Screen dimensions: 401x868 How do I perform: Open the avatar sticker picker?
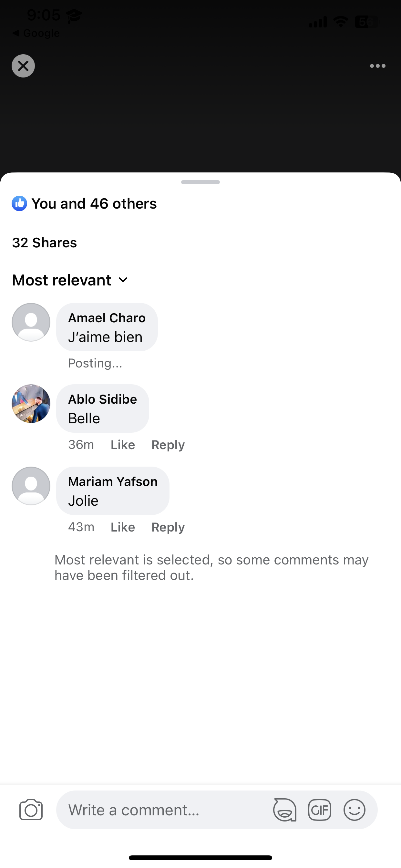[x=285, y=810]
